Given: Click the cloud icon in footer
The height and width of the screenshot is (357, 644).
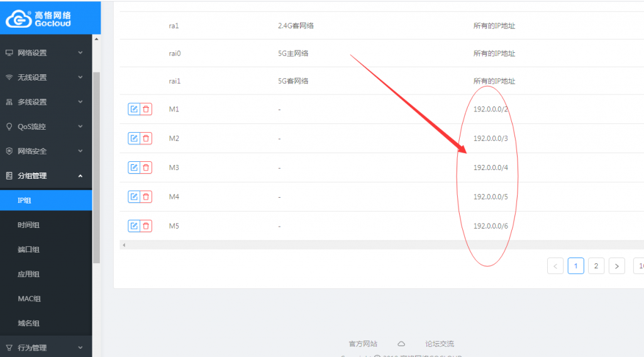Looking at the screenshot, I should coord(401,344).
